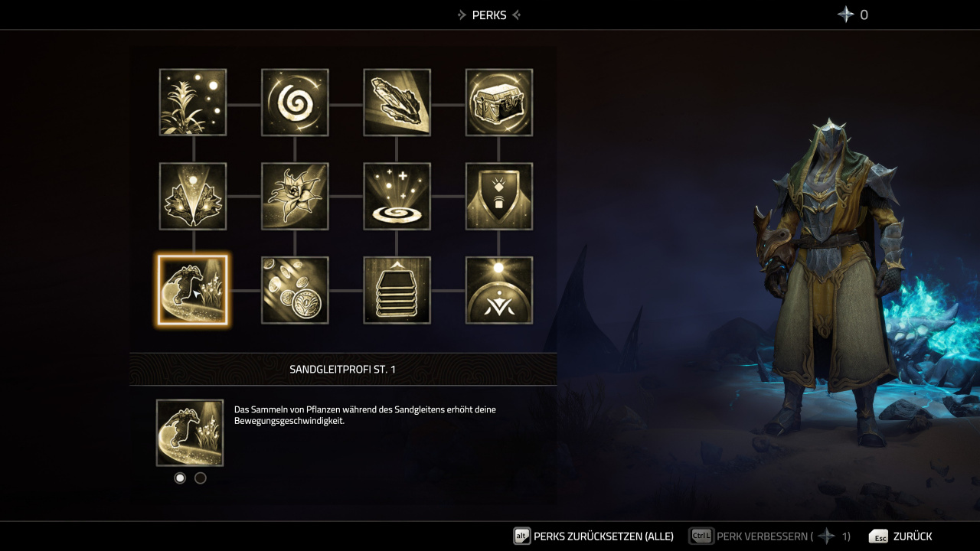Go back with Zurück button
This screenshot has width=980, height=551.
point(900,536)
